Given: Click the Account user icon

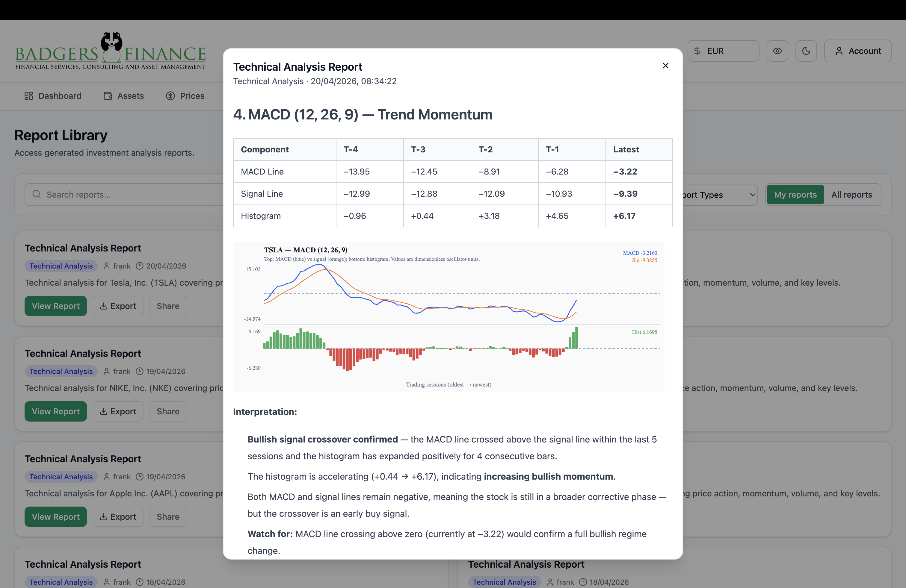Looking at the screenshot, I should (x=839, y=51).
